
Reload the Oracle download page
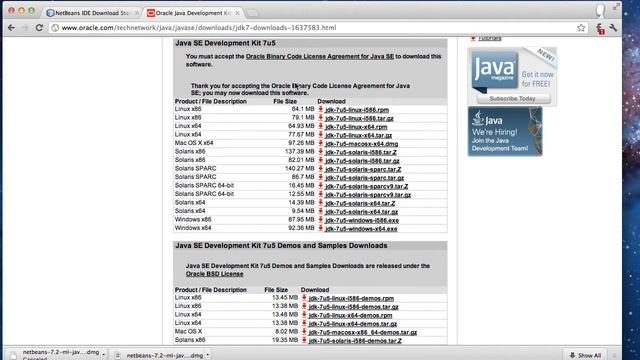tap(39, 28)
